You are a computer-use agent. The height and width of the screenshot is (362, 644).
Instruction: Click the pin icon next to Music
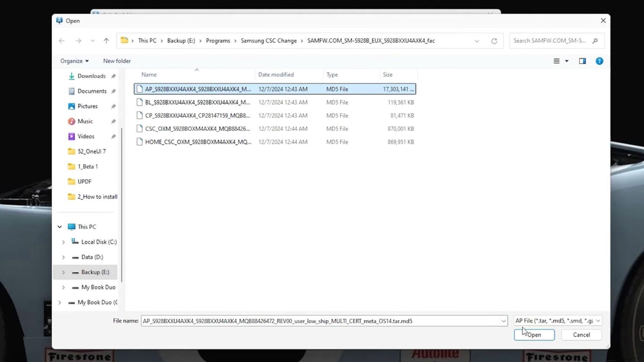pyautogui.click(x=113, y=121)
